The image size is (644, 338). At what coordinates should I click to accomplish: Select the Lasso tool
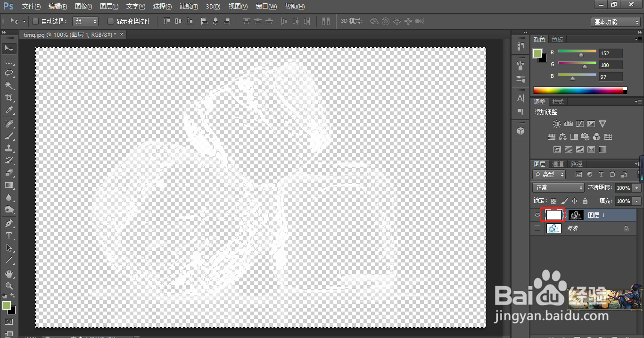point(9,73)
